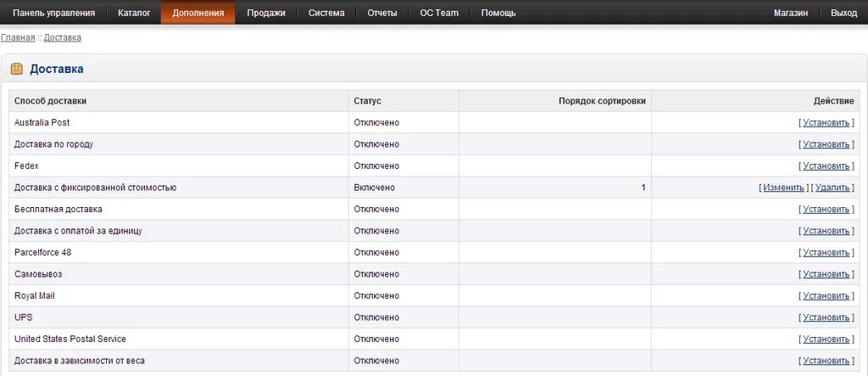Install Fedex via Установить
The width and height of the screenshot is (868, 376).
(x=826, y=166)
